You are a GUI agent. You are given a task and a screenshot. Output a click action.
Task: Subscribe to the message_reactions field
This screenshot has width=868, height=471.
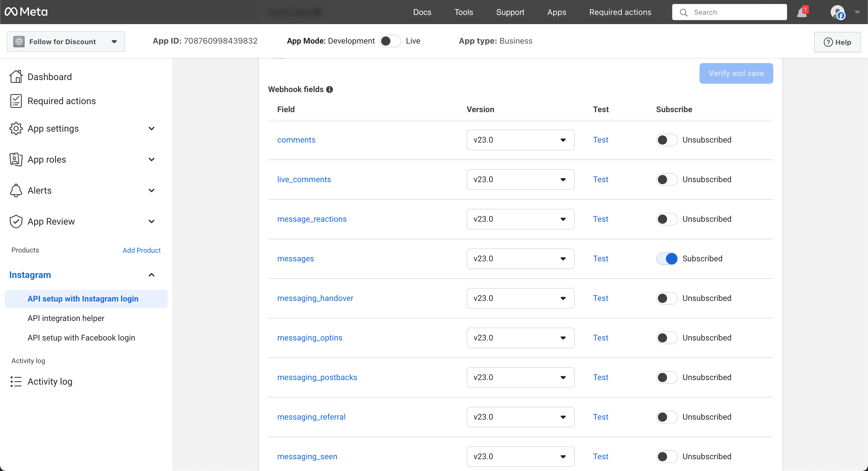click(x=666, y=219)
